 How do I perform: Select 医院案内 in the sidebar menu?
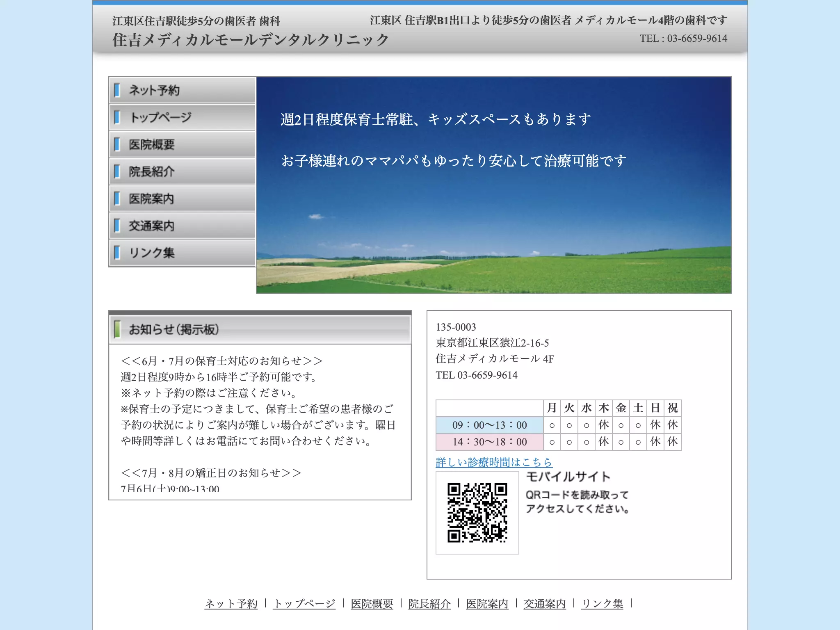click(x=182, y=199)
